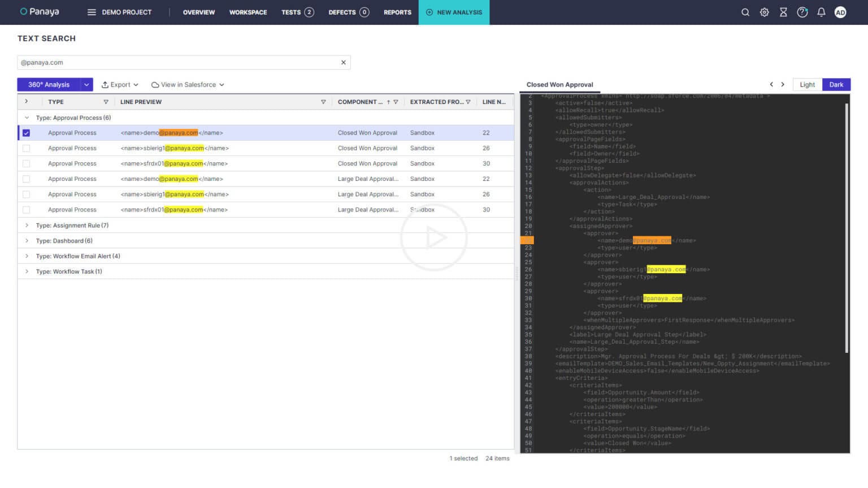The width and height of the screenshot is (868, 488).
Task: Open the TESTS tab
Action: coord(297,12)
